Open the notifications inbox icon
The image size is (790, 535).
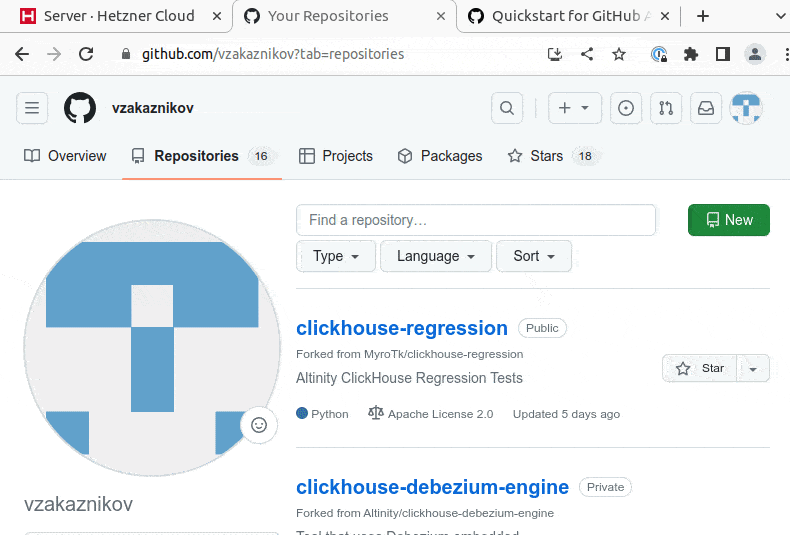706,108
